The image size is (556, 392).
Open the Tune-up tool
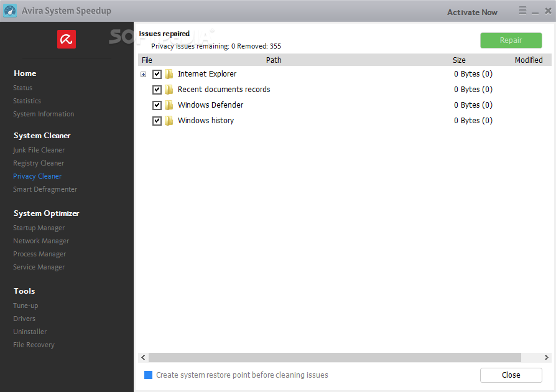(25, 306)
